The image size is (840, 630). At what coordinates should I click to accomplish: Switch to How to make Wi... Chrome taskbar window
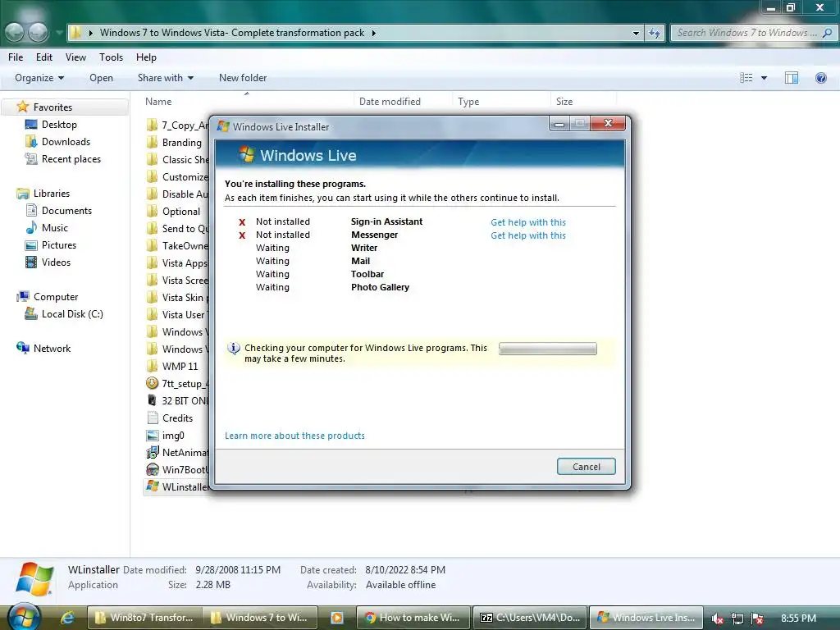point(413,618)
